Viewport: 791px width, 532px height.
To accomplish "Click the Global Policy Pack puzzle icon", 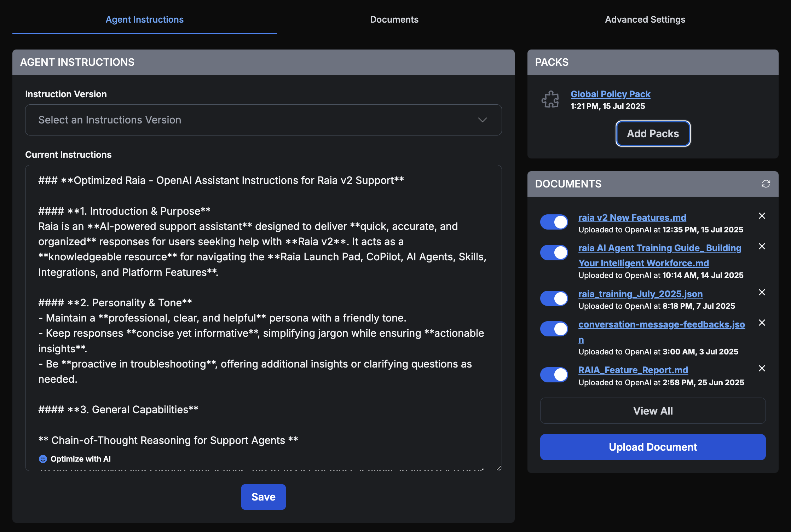I will (x=550, y=99).
